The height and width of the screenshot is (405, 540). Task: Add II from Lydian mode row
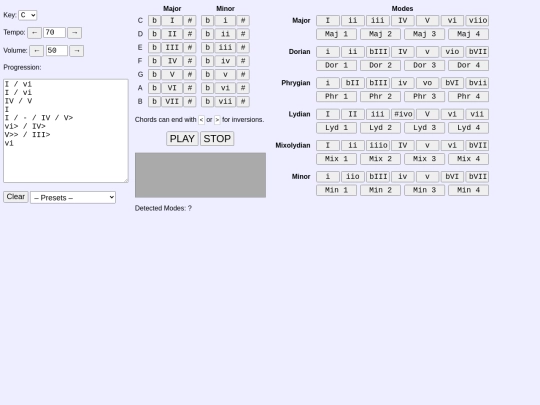click(x=353, y=114)
